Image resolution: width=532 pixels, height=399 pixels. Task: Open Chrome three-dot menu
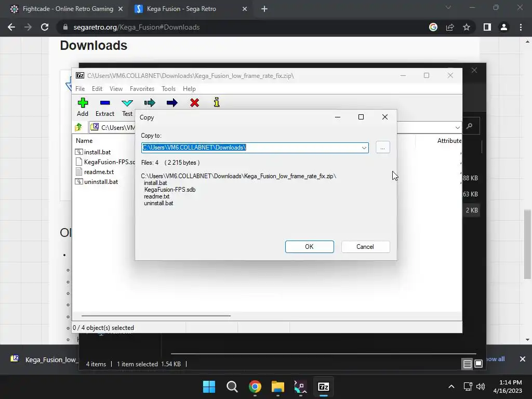pyautogui.click(x=521, y=27)
